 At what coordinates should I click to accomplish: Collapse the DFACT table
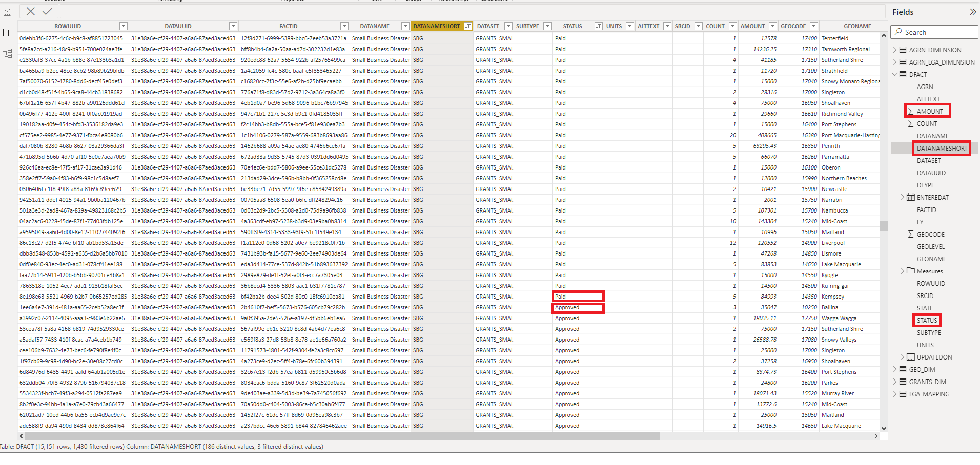pos(895,74)
